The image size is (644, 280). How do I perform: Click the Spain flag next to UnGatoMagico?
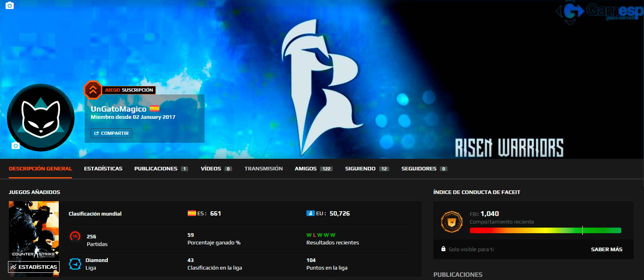tap(155, 108)
